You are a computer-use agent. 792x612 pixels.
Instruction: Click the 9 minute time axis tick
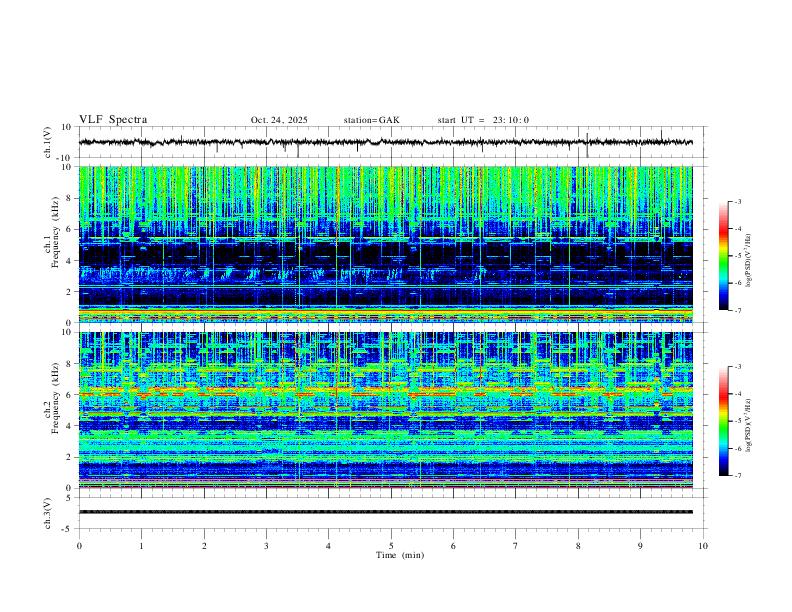click(x=640, y=546)
